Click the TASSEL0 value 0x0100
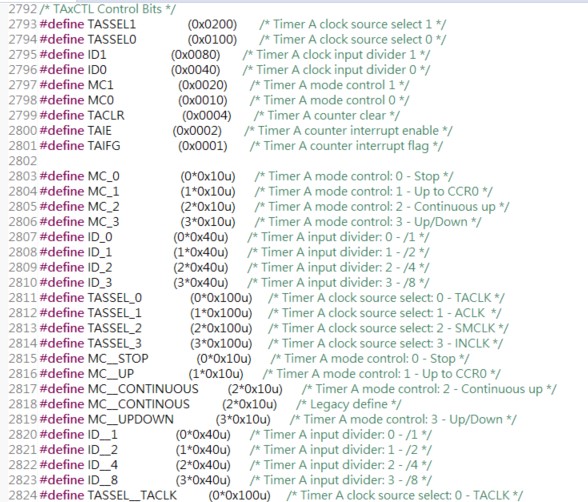 212,40
